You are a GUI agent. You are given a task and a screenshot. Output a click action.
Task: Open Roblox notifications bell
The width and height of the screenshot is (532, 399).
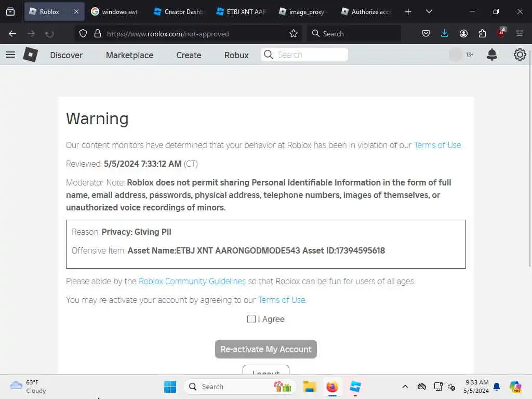tap(492, 55)
